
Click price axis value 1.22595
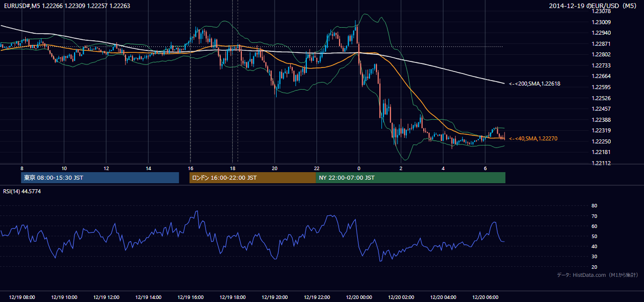pyautogui.click(x=601, y=87)
